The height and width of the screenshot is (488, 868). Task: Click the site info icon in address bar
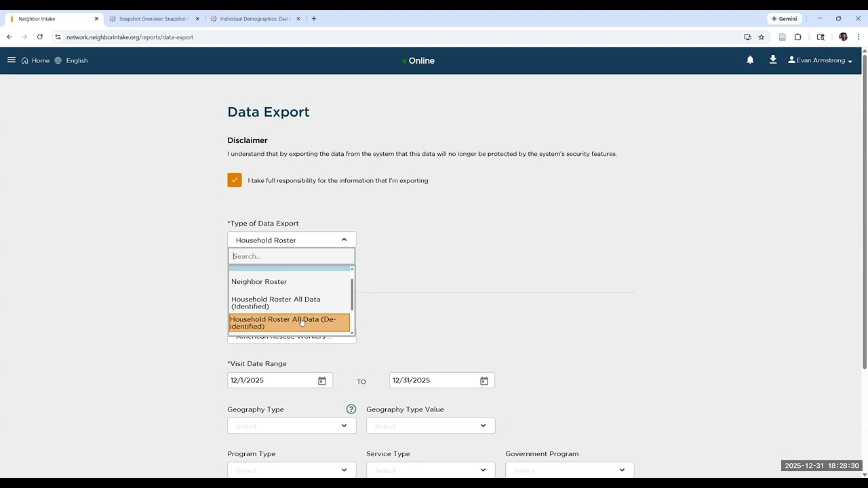pyautogui.click(x=58, y=37)
